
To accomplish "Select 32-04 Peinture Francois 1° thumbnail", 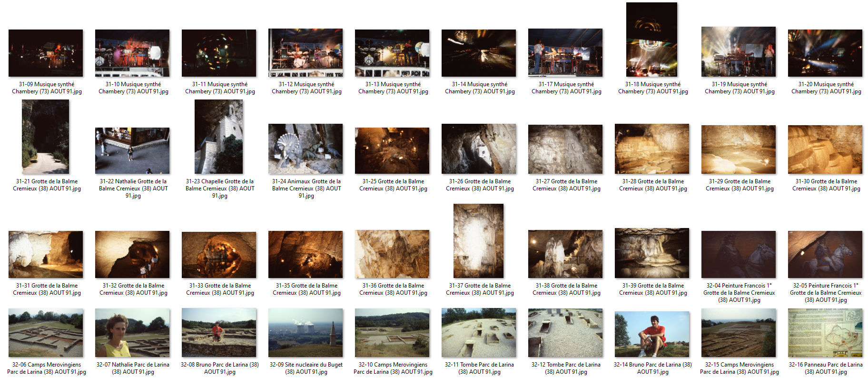I will pyautogui.click(x=738, y=254).
